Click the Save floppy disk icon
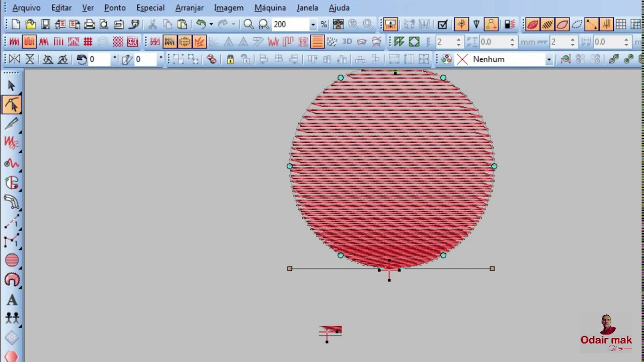 pyautogui.click(x=45, y=24)
